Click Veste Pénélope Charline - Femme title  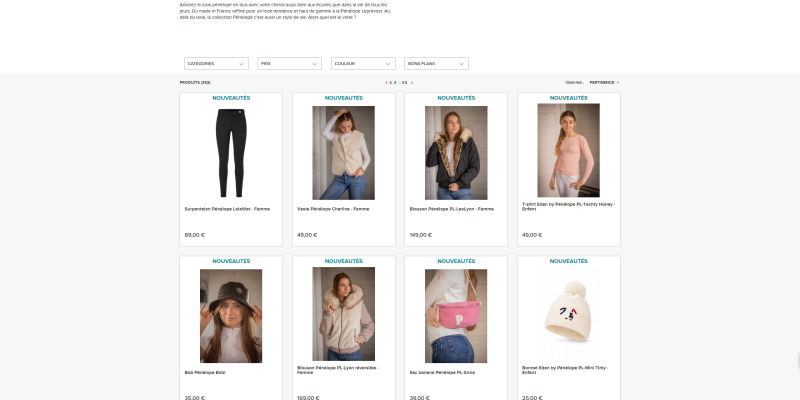coord(333,209)
